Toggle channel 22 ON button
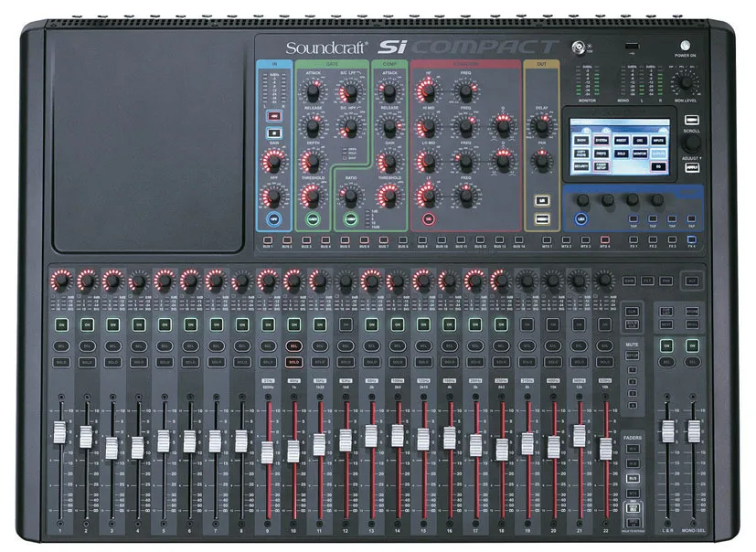This screenshot has height=552, width=756. pos(604,325)
